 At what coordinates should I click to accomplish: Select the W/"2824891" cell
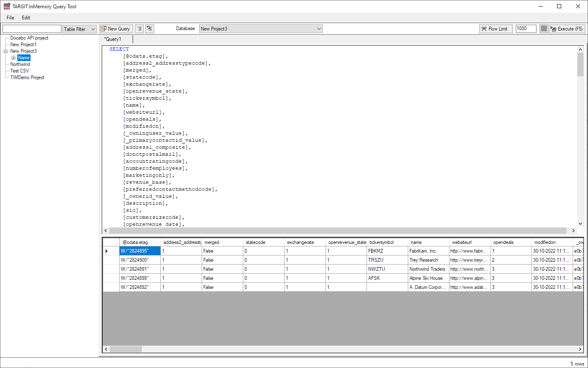pyautogui.click(x=140, y=269)
